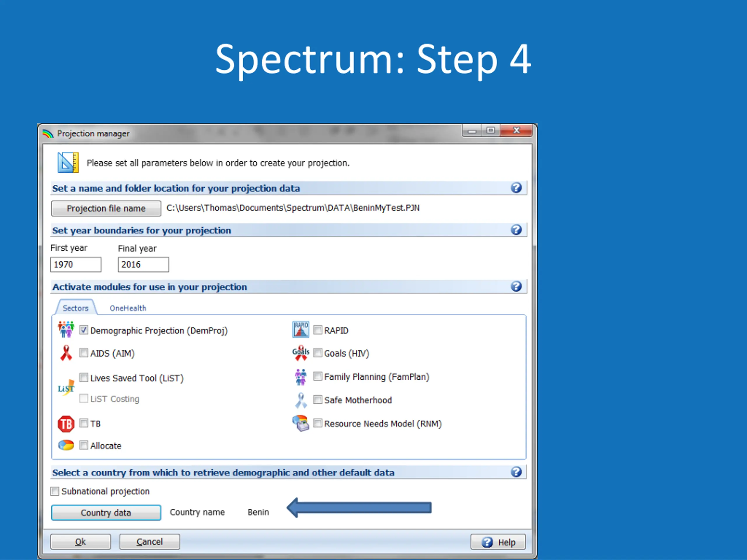Check the Goals (HIV) checkbox

pyautogui.click(x=317, y=353)
